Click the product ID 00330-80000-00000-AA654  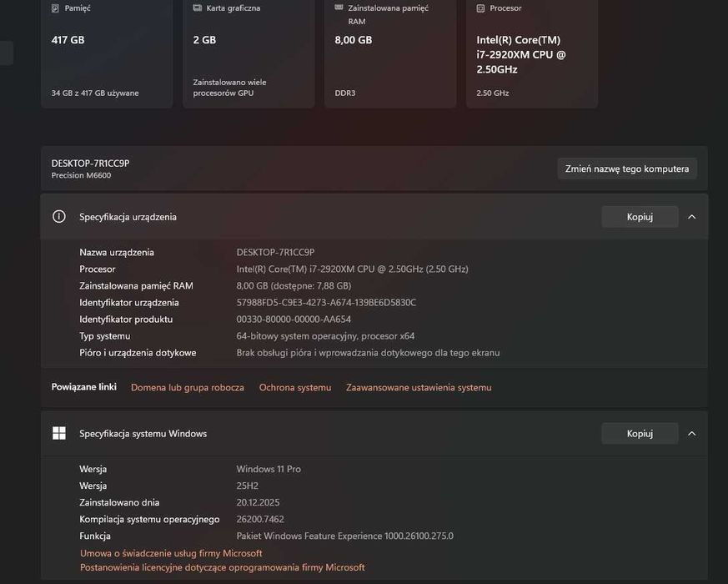pyautogui.click(x=294, y=320)
